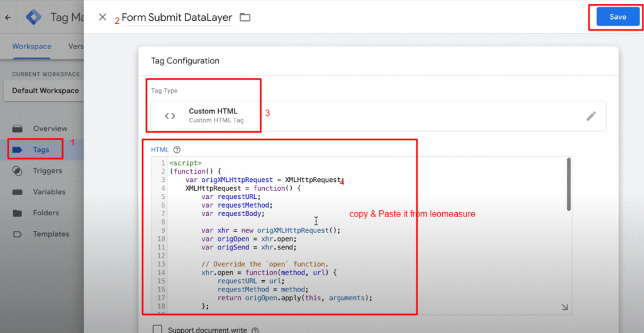
Task: Select the Custom HTML tag type icon
Action: pyautogui.click(x=170, y=116)
